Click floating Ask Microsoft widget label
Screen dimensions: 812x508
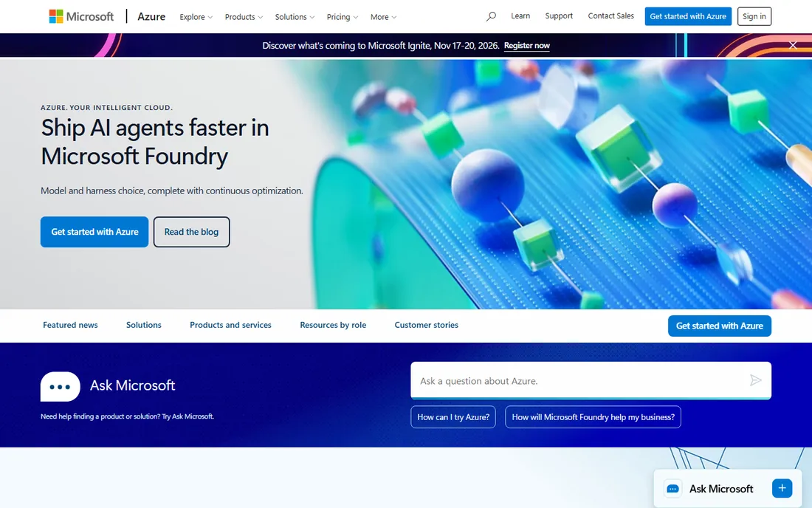click(721, 489)
